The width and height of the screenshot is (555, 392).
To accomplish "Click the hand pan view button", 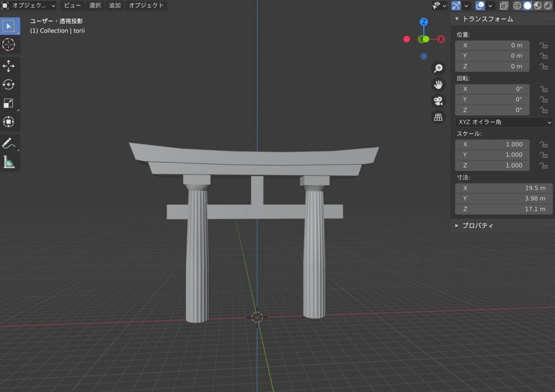I will click(438, 84).
